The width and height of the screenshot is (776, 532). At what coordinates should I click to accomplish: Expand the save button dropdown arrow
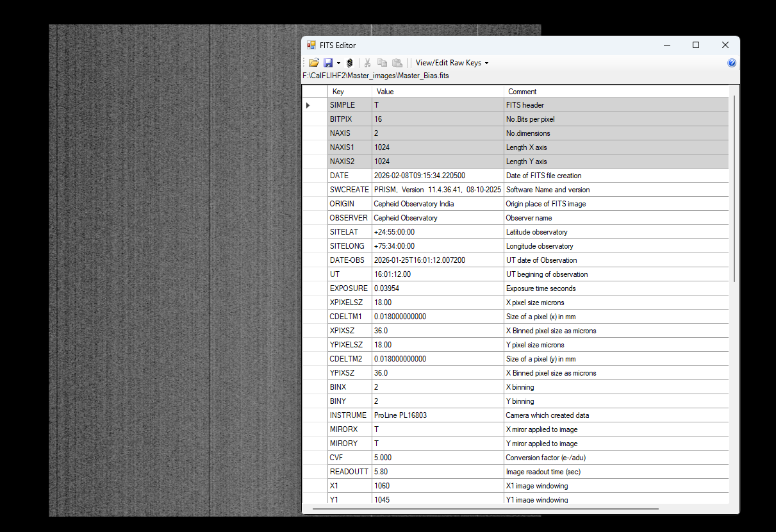tap(338, 63)
